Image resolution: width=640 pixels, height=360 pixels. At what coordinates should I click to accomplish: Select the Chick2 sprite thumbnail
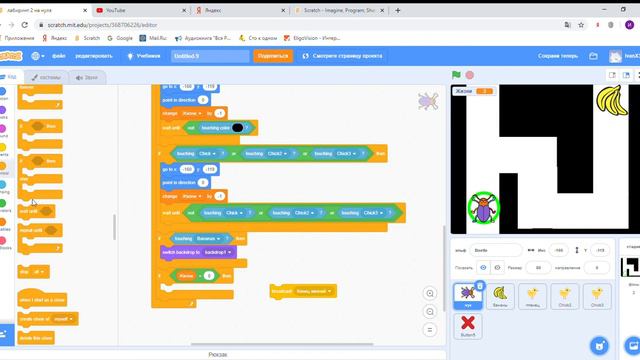pyautogui.click(x=564, y=296)
